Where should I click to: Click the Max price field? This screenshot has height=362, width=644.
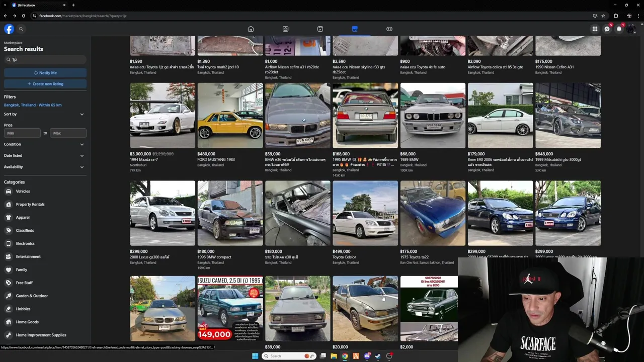(68, 133)
